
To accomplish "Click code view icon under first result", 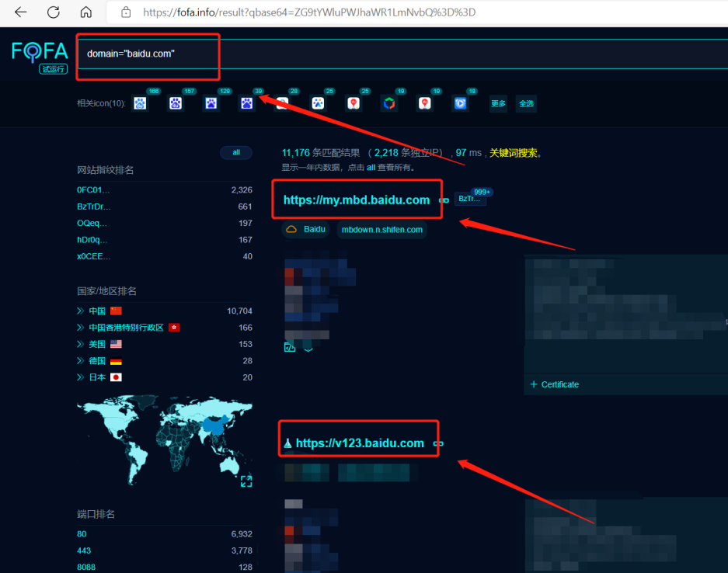I will tap(290, 346).
